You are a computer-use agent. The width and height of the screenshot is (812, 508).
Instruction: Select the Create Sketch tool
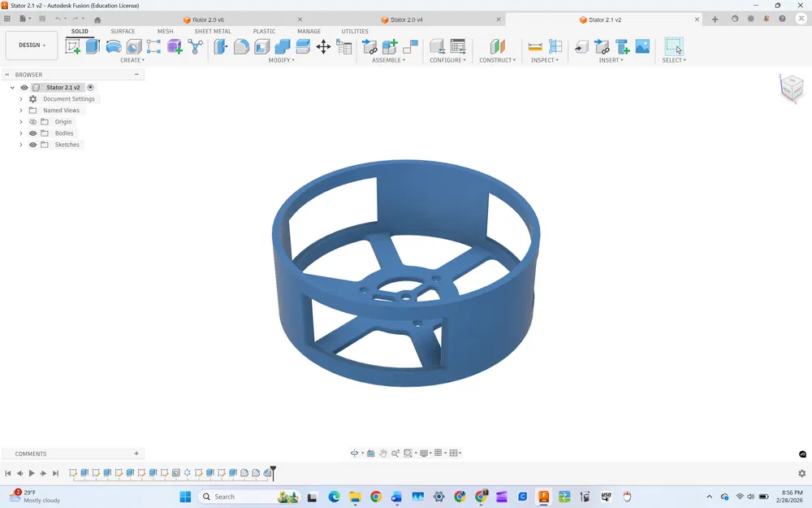click(72, 46)
